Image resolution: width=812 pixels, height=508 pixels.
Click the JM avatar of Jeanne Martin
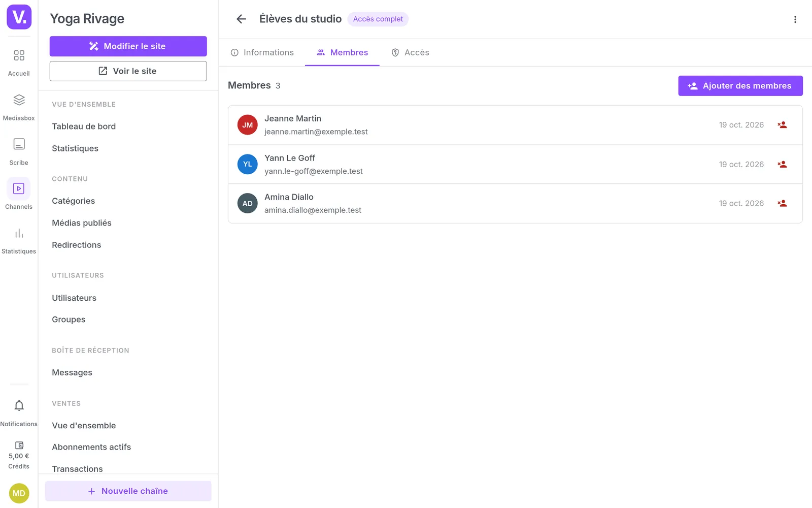[x=247, y=125]
